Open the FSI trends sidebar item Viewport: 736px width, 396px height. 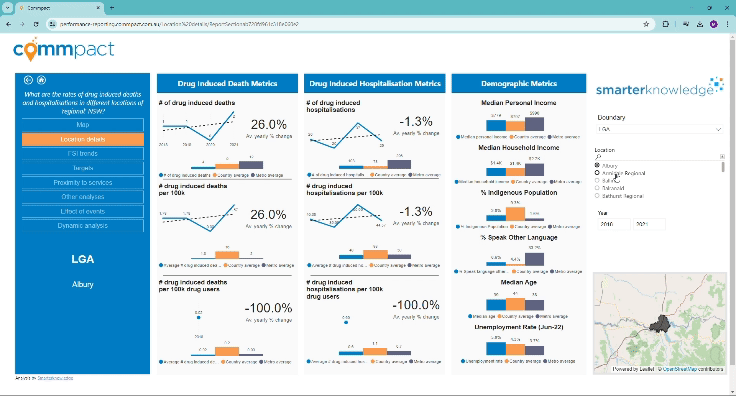coord(83,153)
